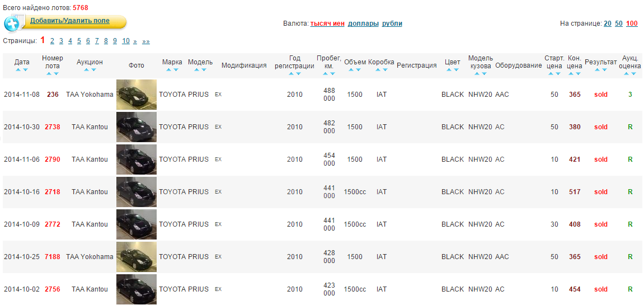This screenshot has height=305, width=644.
Task: Switch currency to тысяч иен
Action: [327, 24]
